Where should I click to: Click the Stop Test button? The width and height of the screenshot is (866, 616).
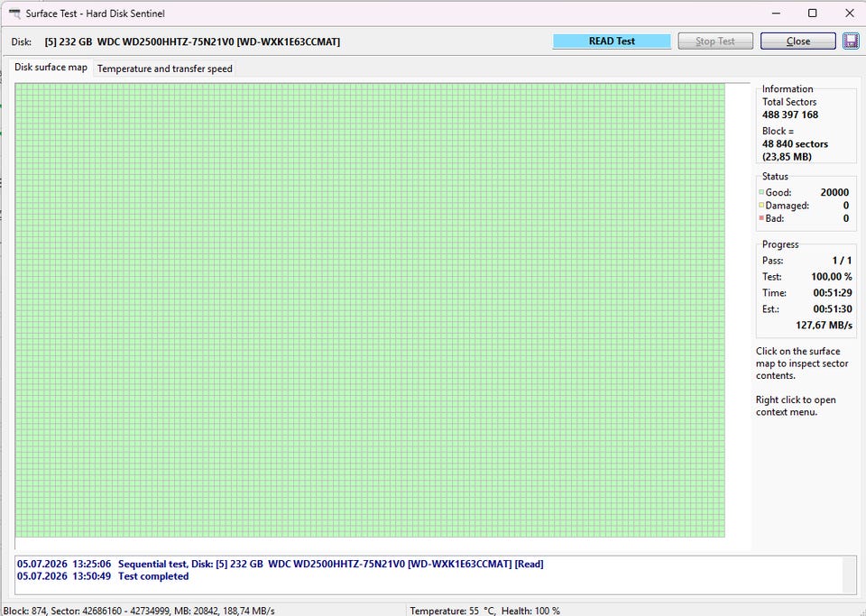715,41
